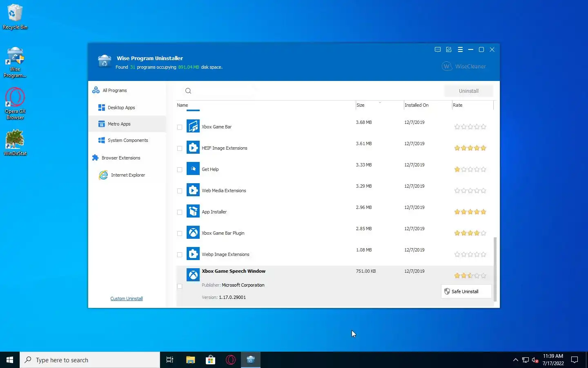The height and width of the screenshot is (368, 588).
Task: Click the Xbox Game Bar app icon
Action: [x=193, y=126]
